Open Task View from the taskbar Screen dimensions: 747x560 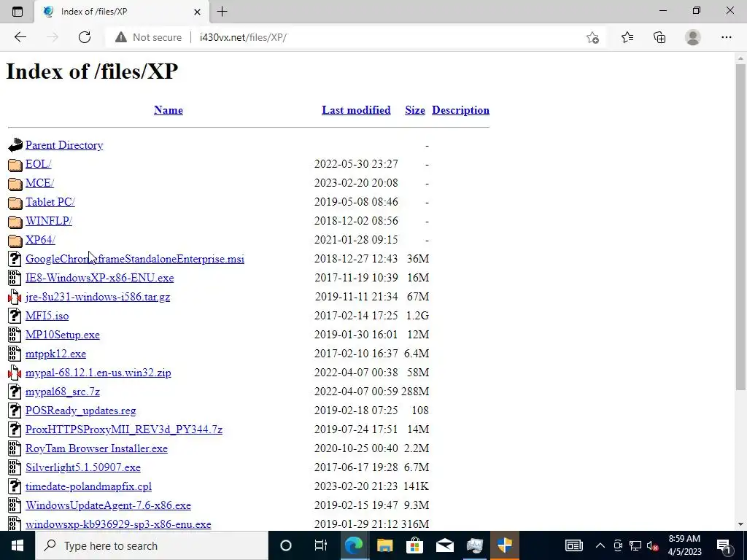click(321, 545)
